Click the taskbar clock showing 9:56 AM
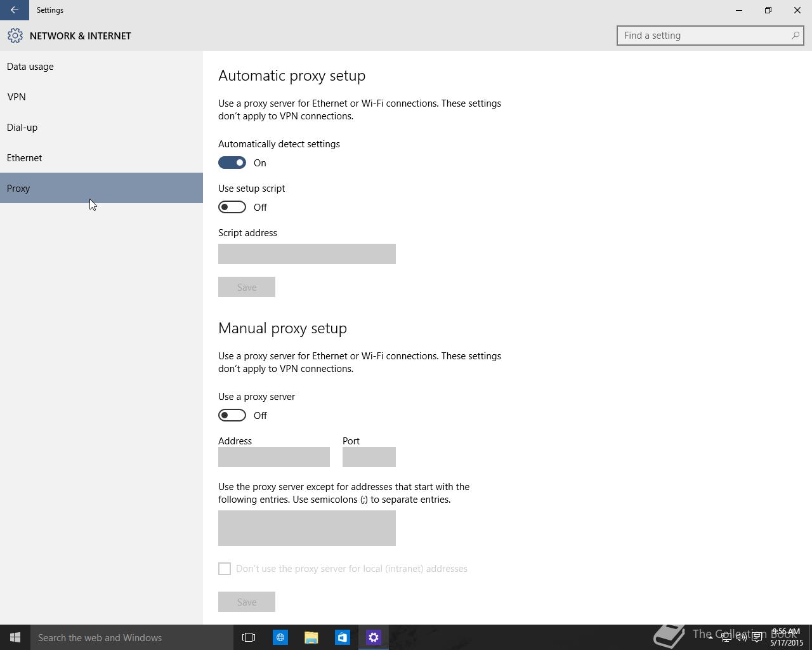The height and width of the screenshot is (650, 812). [787, 637]
